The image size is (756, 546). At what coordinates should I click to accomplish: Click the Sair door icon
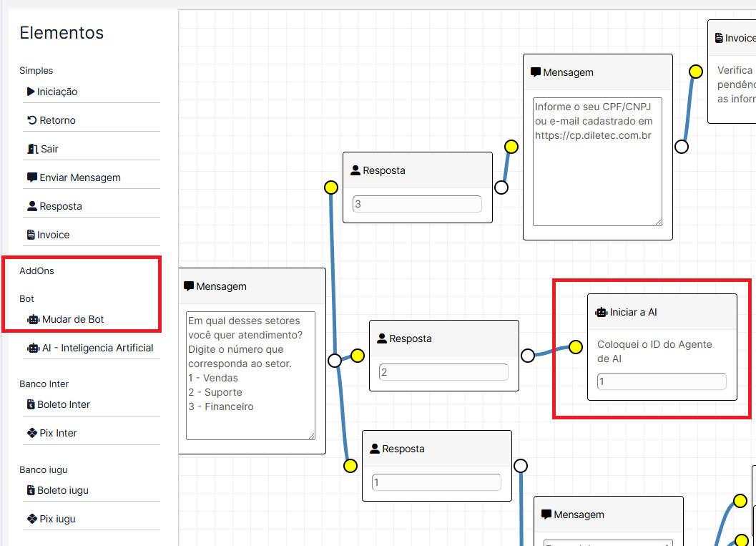click(x=32, y=149)
